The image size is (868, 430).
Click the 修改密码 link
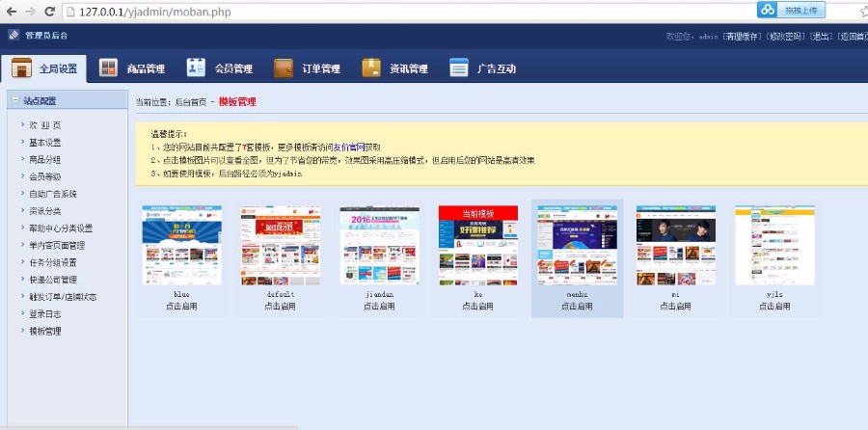(x=785, y=37)
